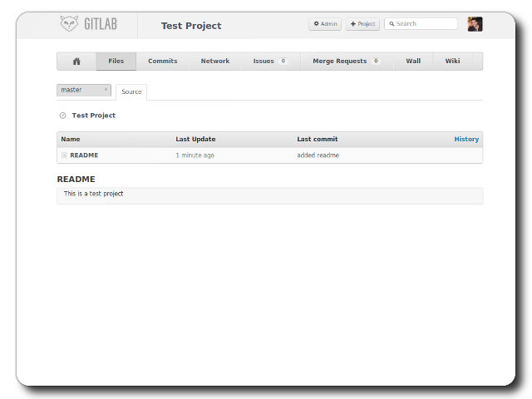Image resolution: width=532 pixels, height=399 pixels.
Task: Select the Source sub-tab
Action: point(131,91)
